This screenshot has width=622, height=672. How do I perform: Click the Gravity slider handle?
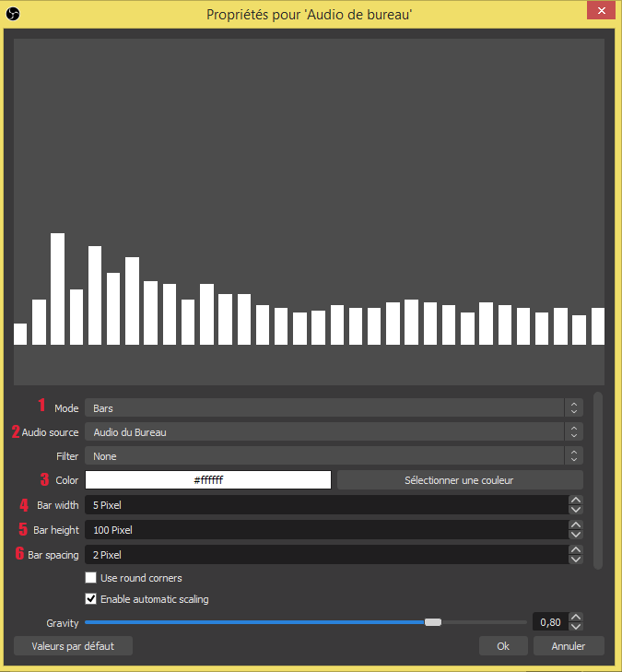[x=432, y=622]
